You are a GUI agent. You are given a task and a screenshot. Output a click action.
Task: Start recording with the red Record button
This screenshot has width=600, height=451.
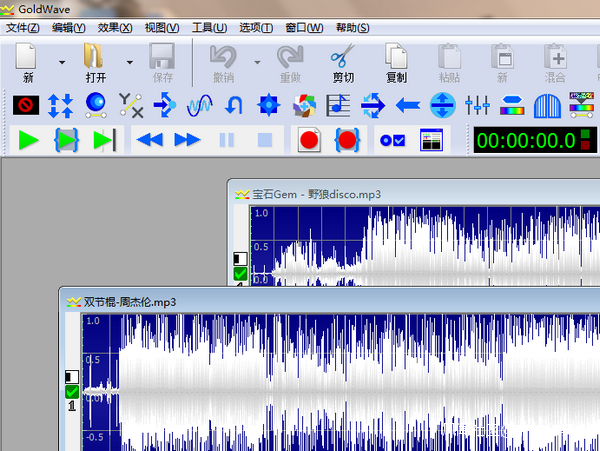[308, 140]
